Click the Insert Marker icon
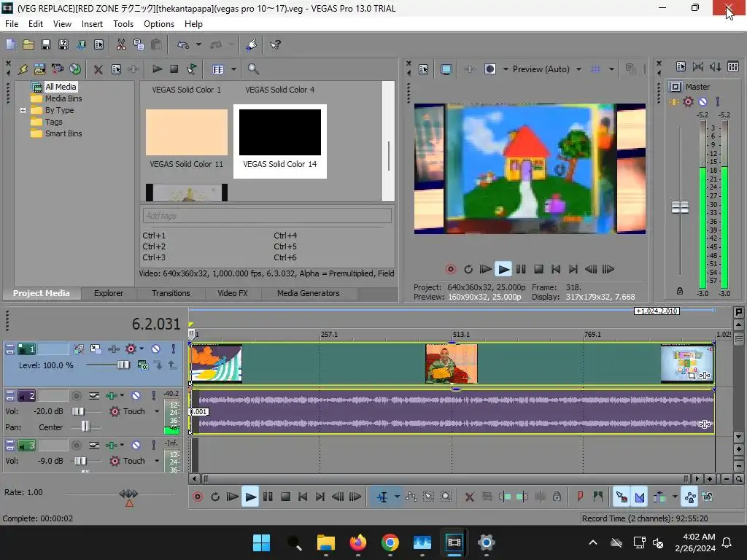747x560 pixels. coord(580,497)
